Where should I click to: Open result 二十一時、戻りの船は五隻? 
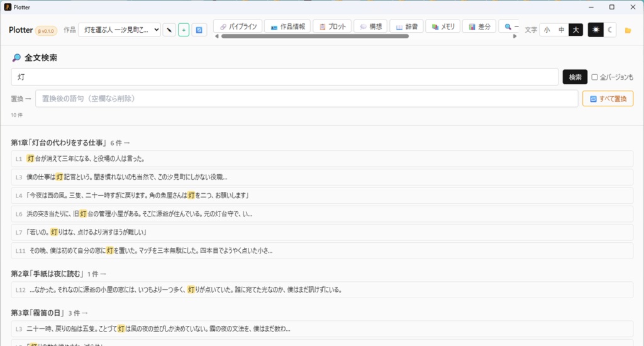(x=322, y=329)
